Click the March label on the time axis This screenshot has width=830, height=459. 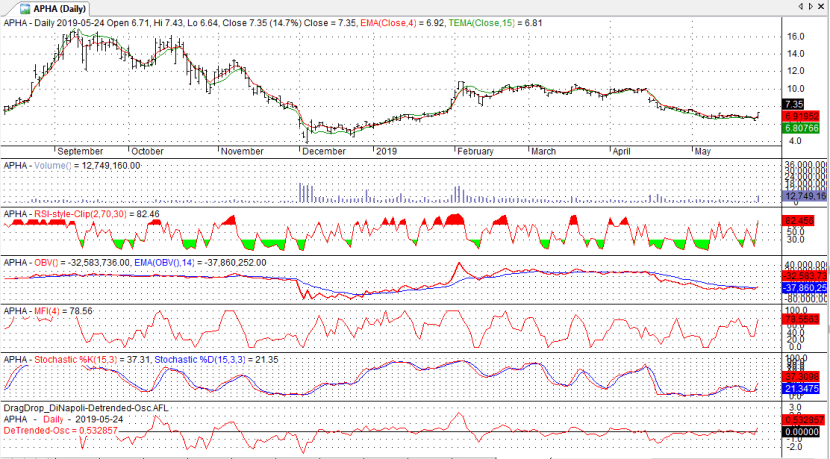coord(544,151)
